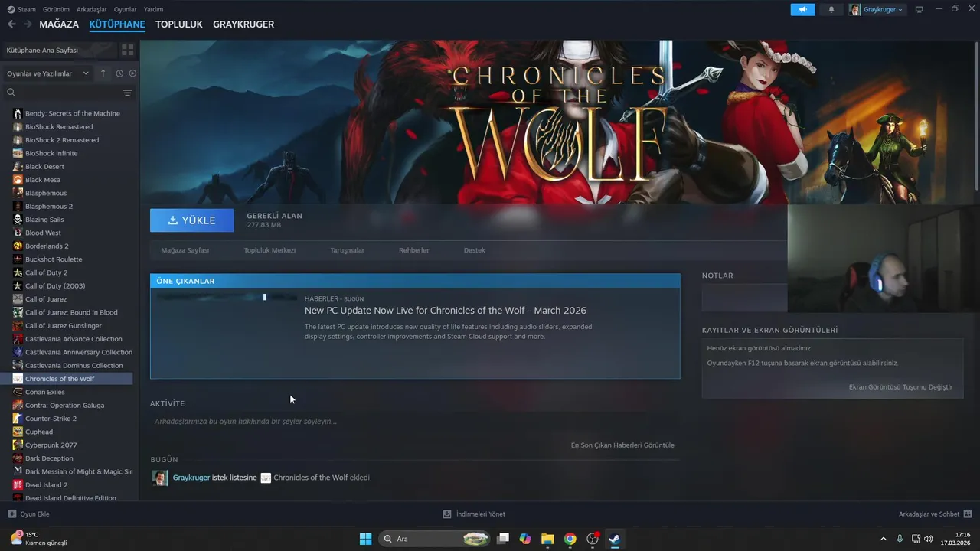
Task: Click the volume speaker tray icon
Action: point(929,539)
